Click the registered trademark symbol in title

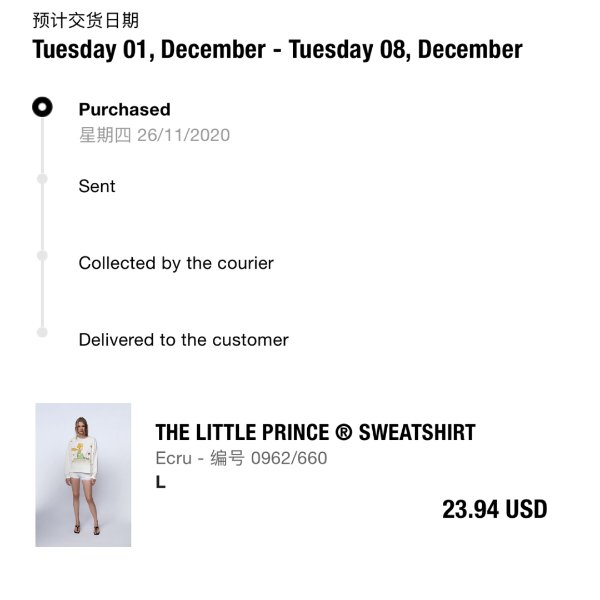343,432
